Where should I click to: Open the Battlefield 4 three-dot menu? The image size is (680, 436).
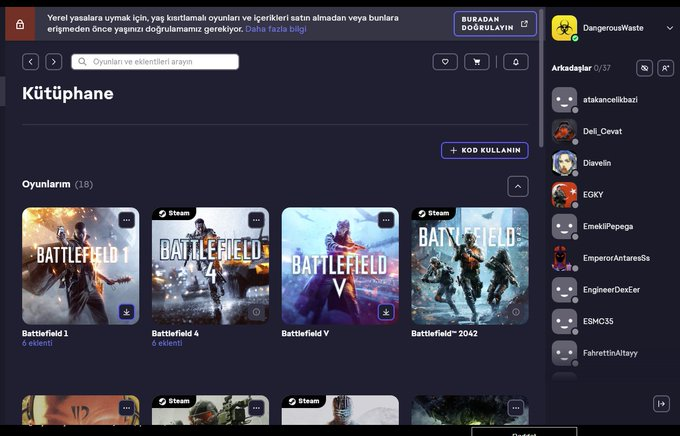click(x=256, y=220)
